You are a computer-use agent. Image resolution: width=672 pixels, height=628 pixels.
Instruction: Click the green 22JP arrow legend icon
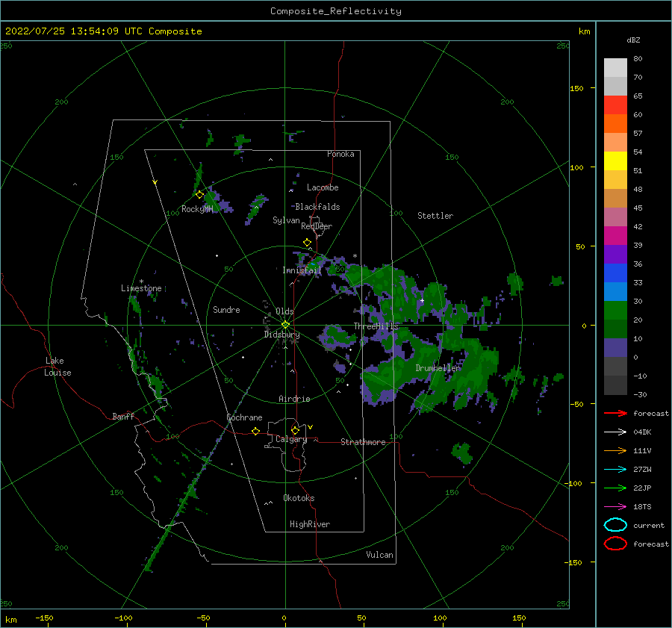coord(615,488)
